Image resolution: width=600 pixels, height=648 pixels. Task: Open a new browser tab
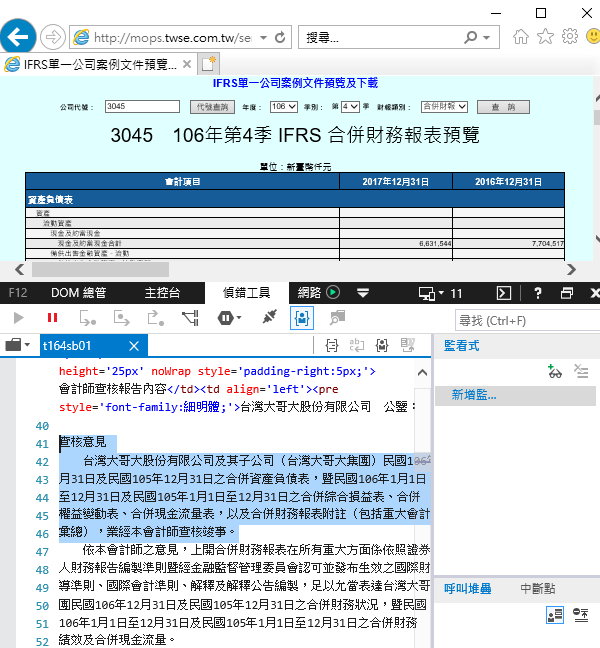208,64
